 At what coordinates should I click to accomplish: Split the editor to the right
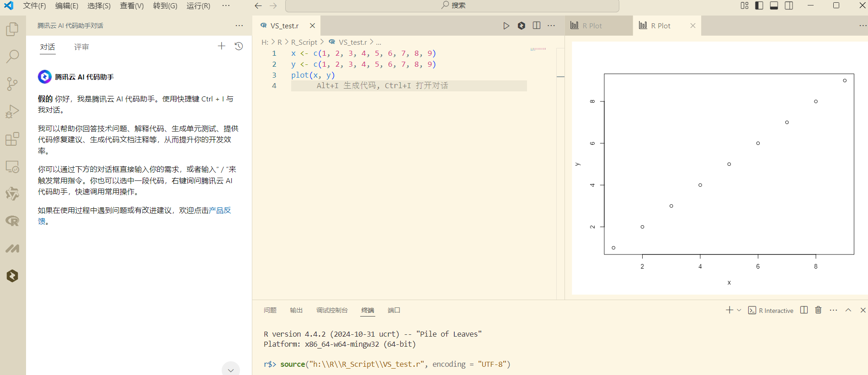pyautogui.click(x=537, y=26)
